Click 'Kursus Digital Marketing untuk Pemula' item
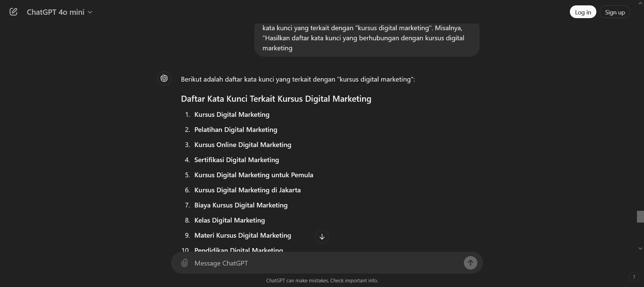The image size is (644, 287). tap(254, 175)
